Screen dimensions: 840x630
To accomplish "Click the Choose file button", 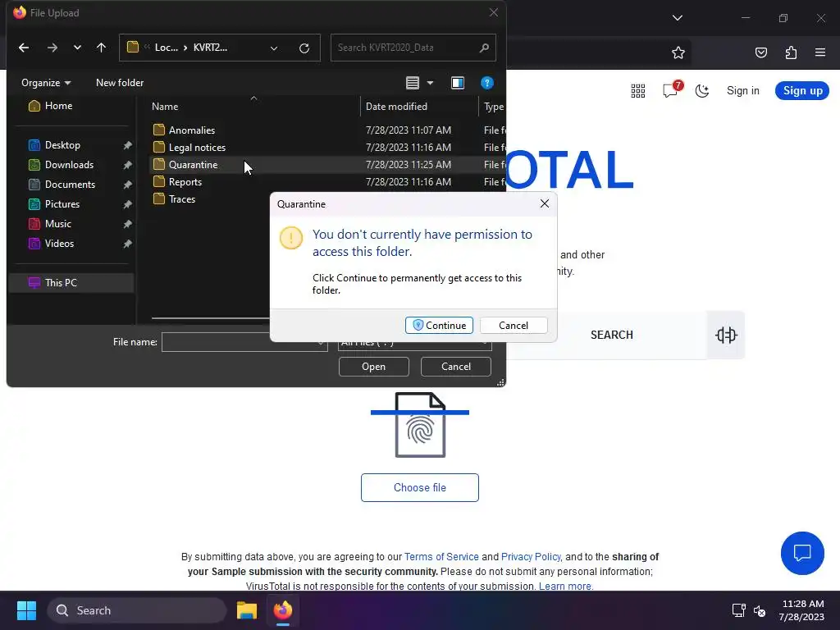I will 419,487.
